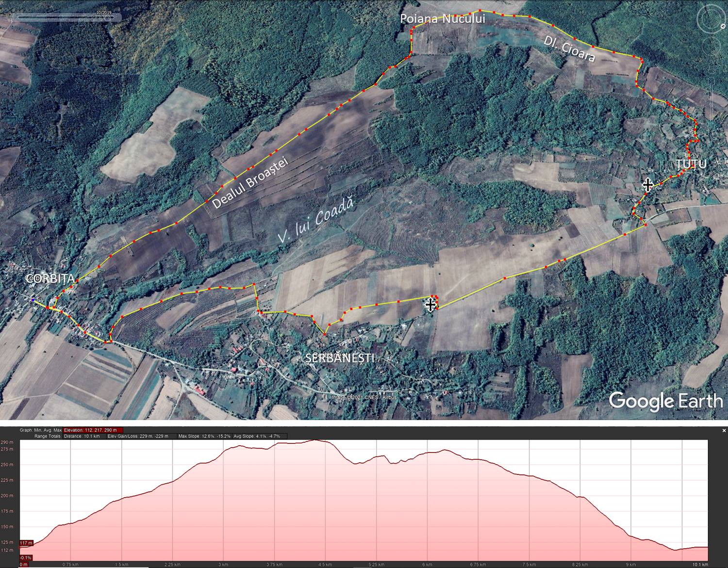Viewport: 728px width, 568px height.
Task: Click the cross marker near Tutu village
Action: (x=647, y=184)
